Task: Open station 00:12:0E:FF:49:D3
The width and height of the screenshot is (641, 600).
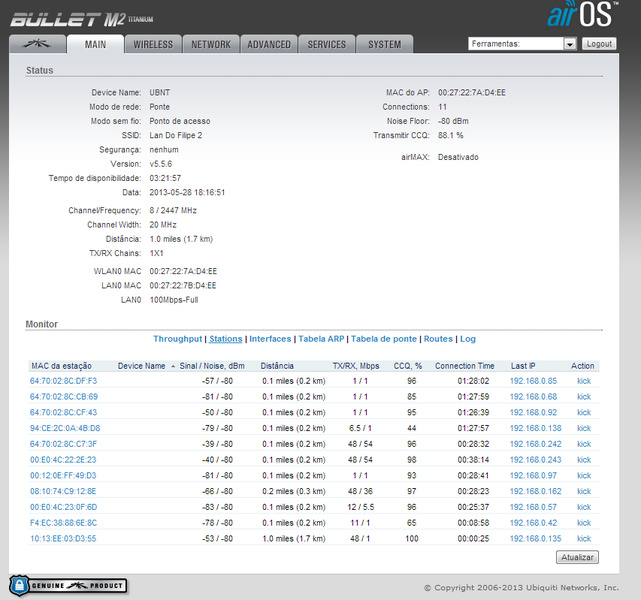Action: coord(63,475)
